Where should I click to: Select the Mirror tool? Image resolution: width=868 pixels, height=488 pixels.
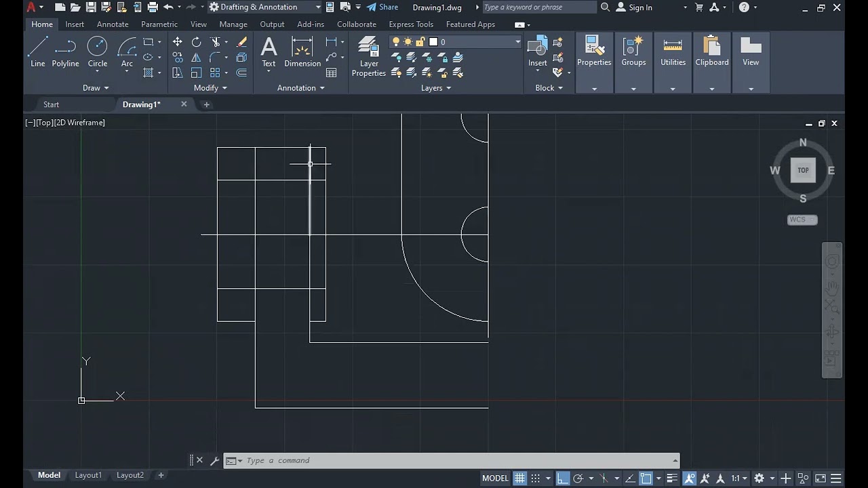click(196, 58)
